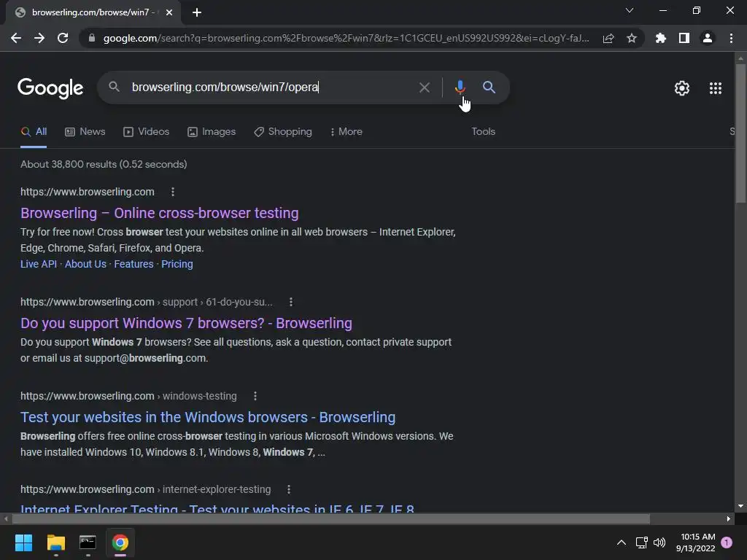The width and height of the screenshot is (747, 560).
Task: Click the https://www.browserling.com first result URL
Action: coord(88,192)
